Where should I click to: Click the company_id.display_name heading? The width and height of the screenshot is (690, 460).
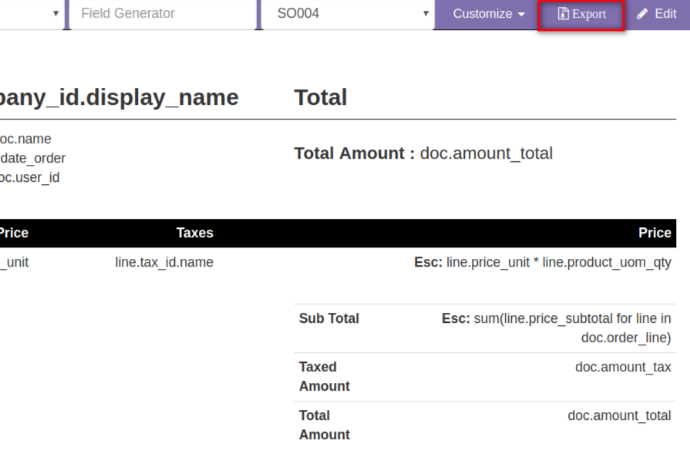click(x=119, y=98)
